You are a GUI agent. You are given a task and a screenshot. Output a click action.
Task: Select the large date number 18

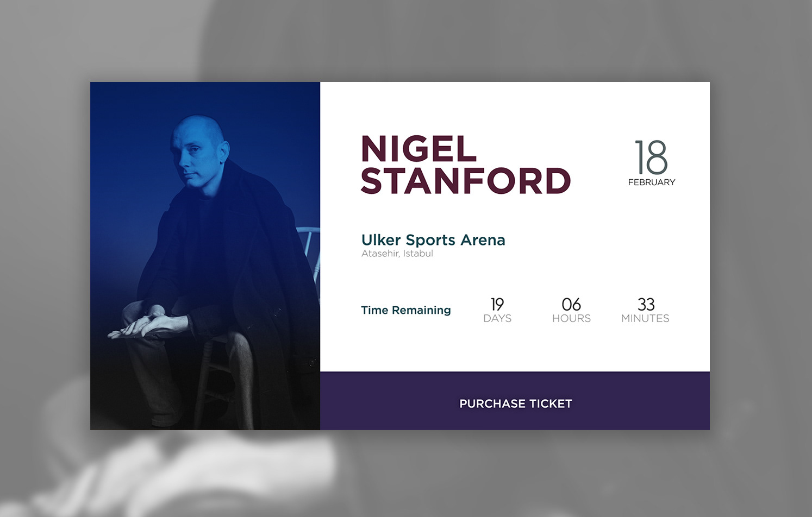(651, 157)
